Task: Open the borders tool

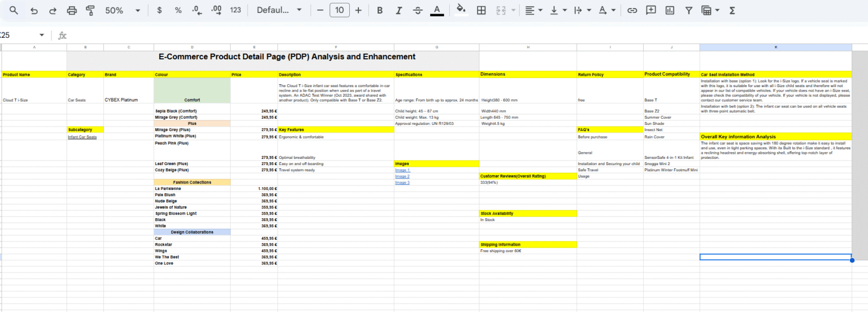Action: (481, 11)
